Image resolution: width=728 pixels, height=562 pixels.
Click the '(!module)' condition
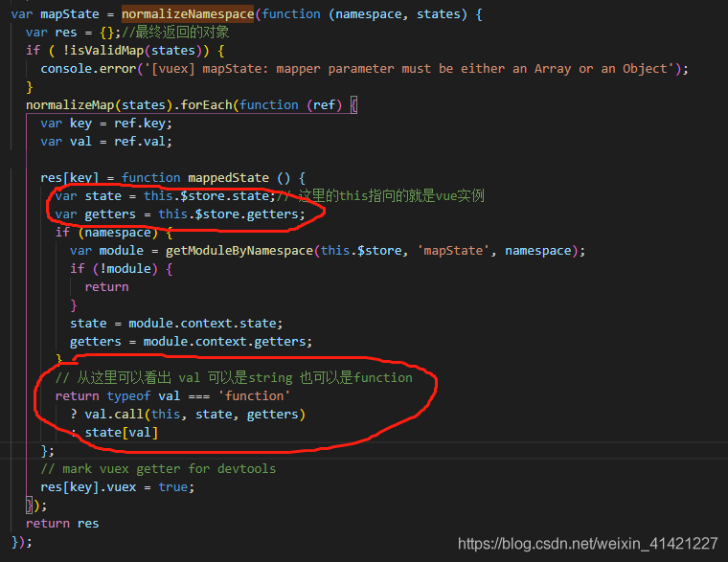[x=125, y=269]
